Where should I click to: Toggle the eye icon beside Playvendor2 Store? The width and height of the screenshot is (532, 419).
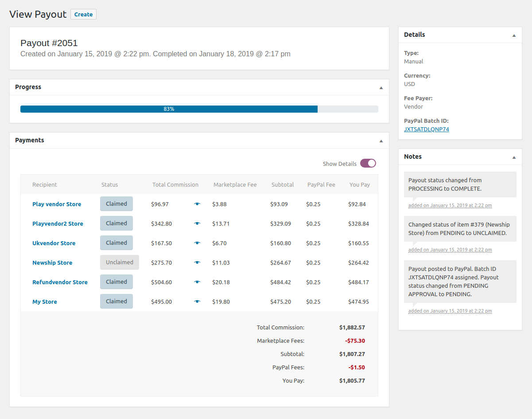click(x=197, y=223)
